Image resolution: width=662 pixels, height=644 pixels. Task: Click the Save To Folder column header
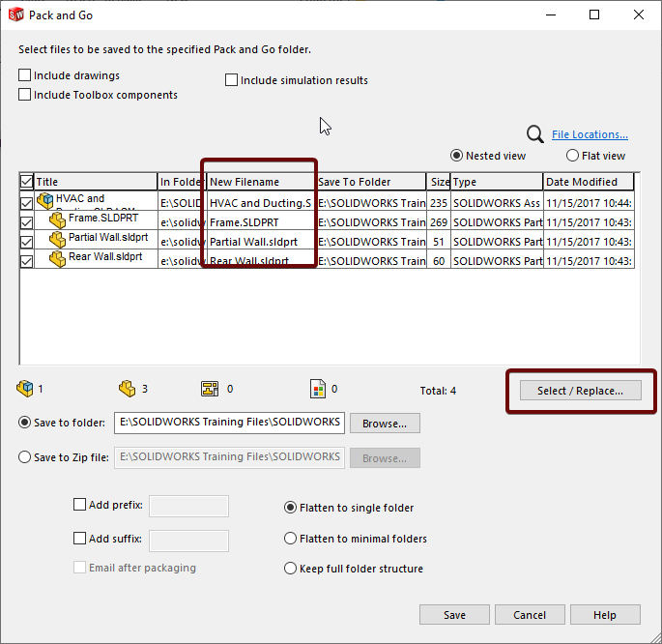click(371, 182)
